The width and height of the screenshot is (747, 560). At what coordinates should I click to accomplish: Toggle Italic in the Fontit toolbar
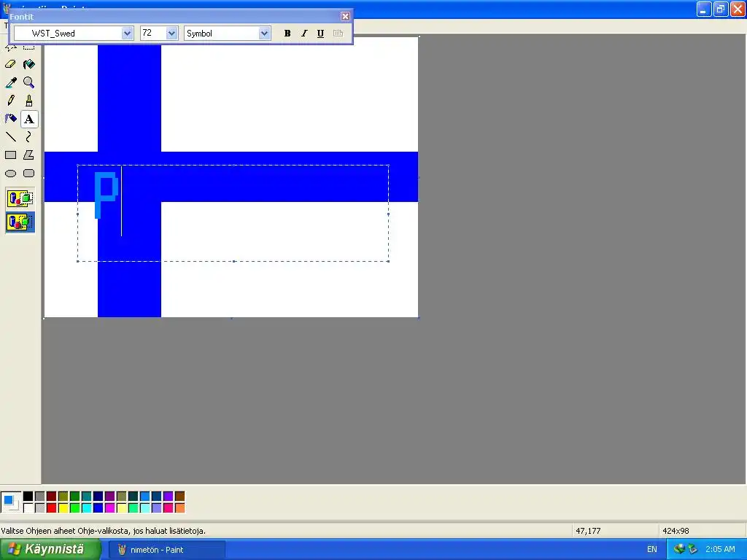click(x=304, y=34)
